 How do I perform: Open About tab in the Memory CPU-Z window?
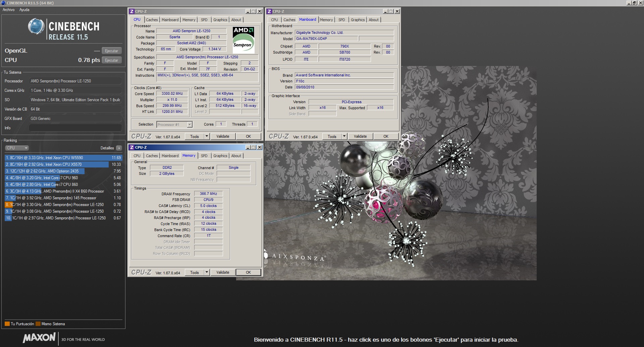[x=236, y=156]
